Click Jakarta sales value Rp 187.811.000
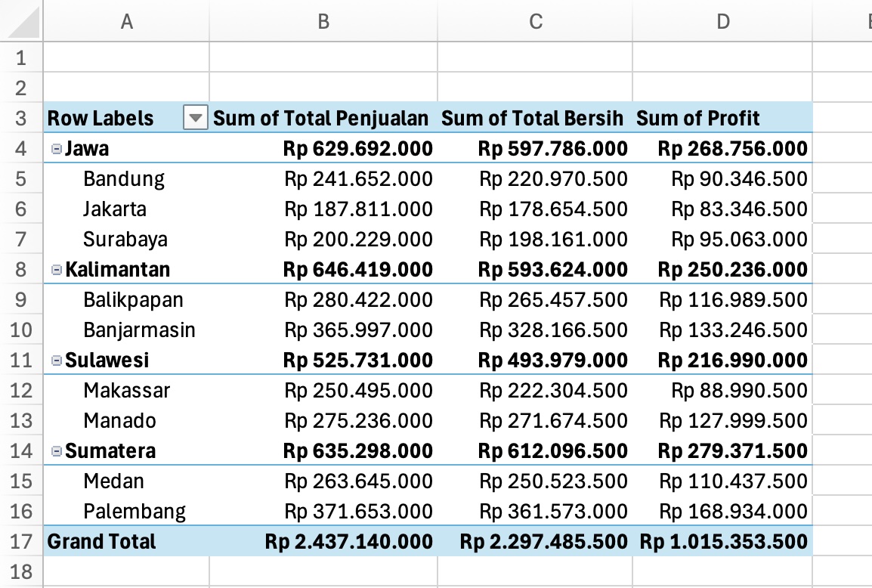 (x=359, y=209)
